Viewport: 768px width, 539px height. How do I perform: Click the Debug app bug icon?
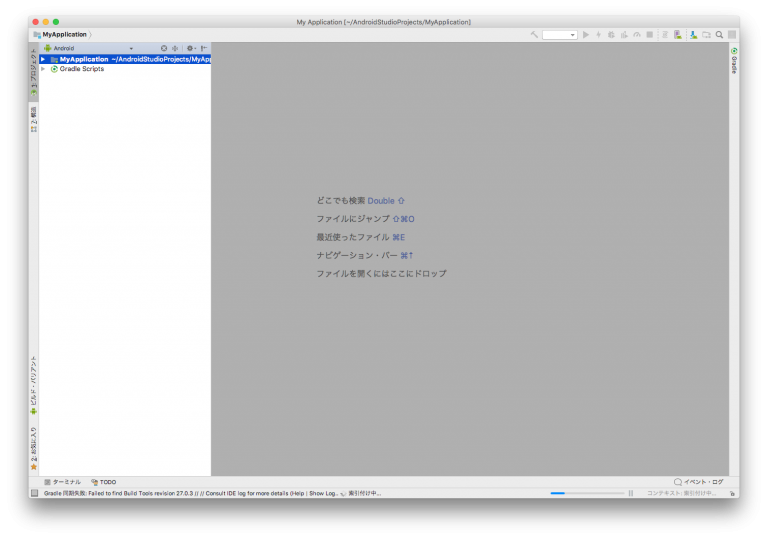click(611, 35)
